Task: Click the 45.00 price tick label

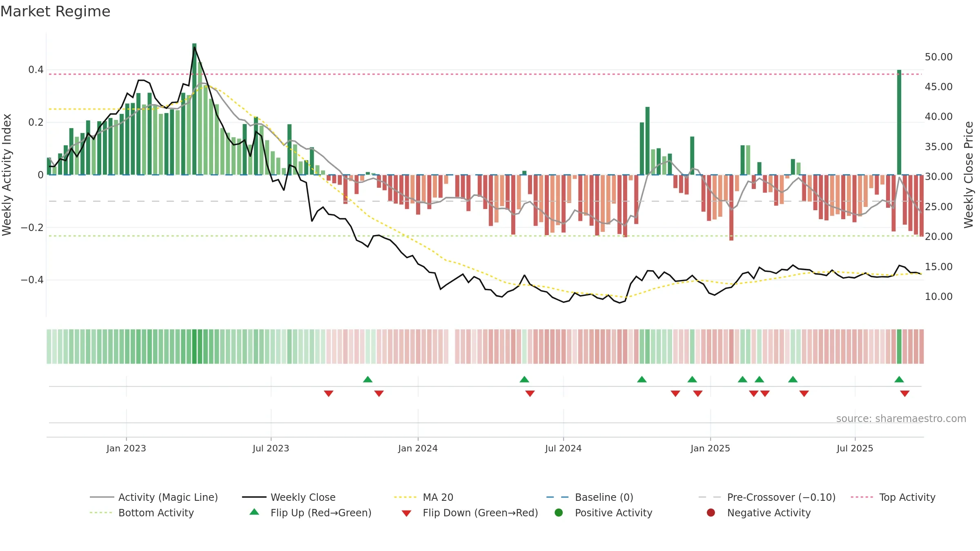Action: (x=939, y=87)
